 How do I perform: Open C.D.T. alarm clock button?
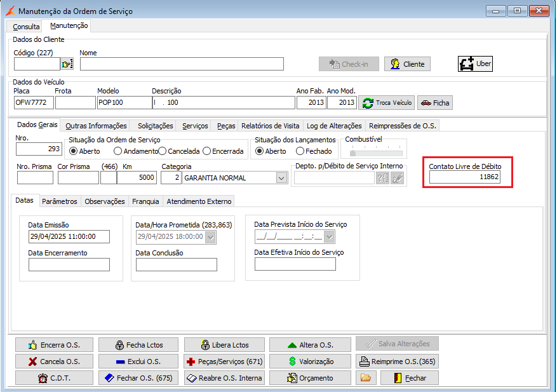(54, 378)
